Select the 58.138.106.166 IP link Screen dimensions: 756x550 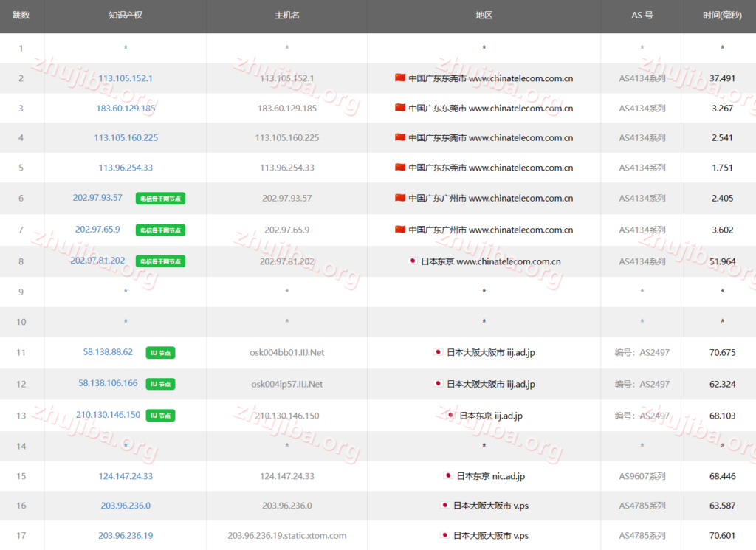point(108,384)
